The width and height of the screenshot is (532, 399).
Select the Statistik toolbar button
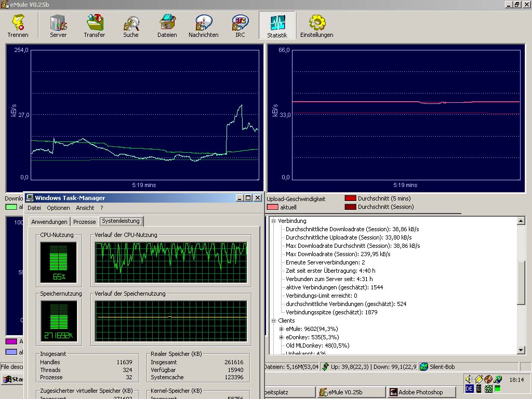(x=277, y=25)
